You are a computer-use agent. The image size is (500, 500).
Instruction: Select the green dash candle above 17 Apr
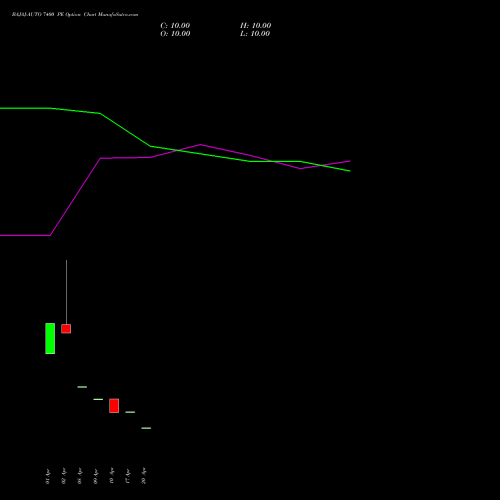point(130,412)
